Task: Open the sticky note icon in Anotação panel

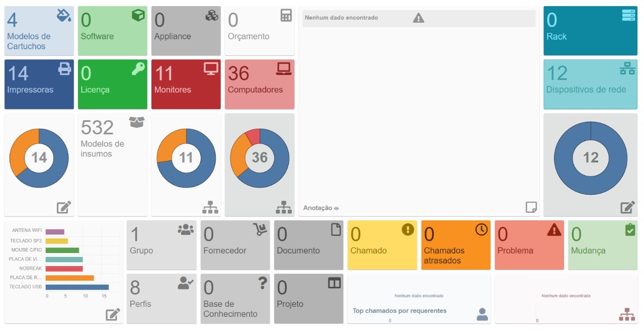Action: (x=531, y=207)
